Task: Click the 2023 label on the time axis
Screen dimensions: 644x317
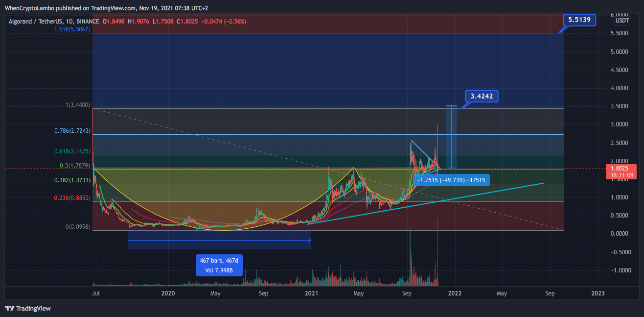Action: [x=598, y=293]
